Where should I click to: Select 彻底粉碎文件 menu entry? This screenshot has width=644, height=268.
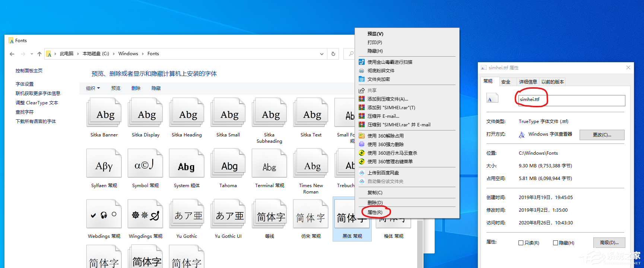[x=407, y=71]
